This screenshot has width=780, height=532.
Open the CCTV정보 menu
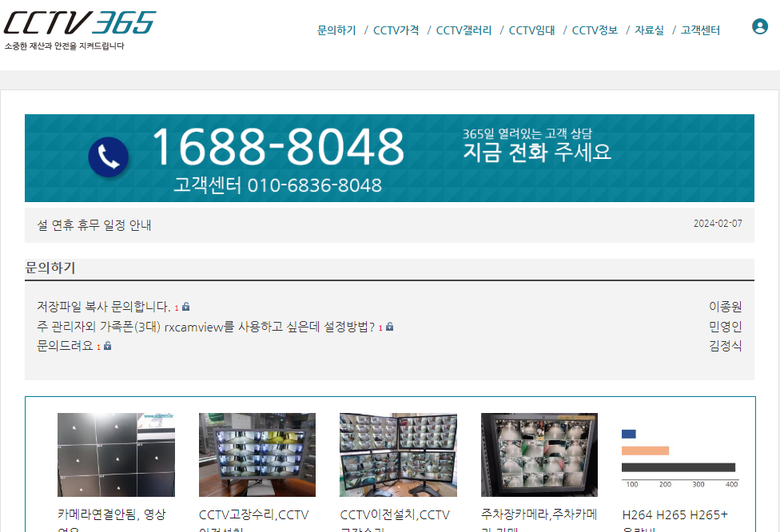coord(595,30)
